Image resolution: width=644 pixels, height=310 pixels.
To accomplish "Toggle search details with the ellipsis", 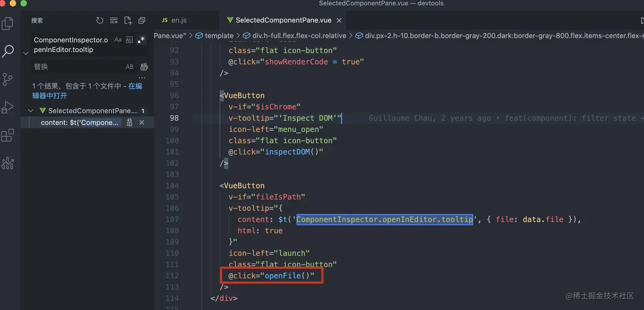I will [x=142, y=78].
